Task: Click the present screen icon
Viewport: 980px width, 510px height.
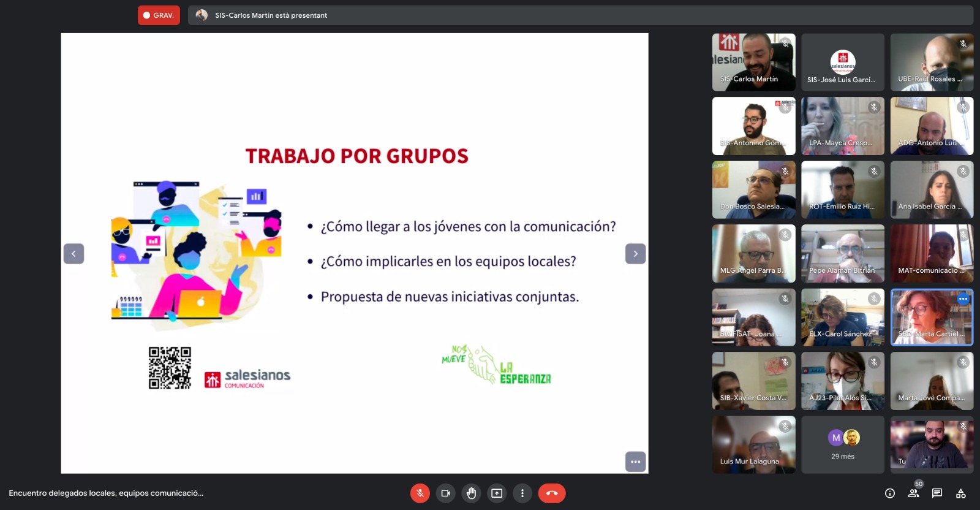Action: [x=497, y=493]
